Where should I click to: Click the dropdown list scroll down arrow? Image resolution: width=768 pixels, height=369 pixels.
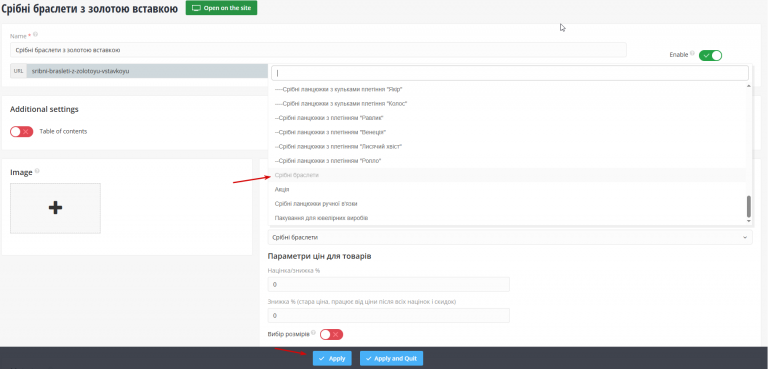pyautogui.click(x=748, y=221)
